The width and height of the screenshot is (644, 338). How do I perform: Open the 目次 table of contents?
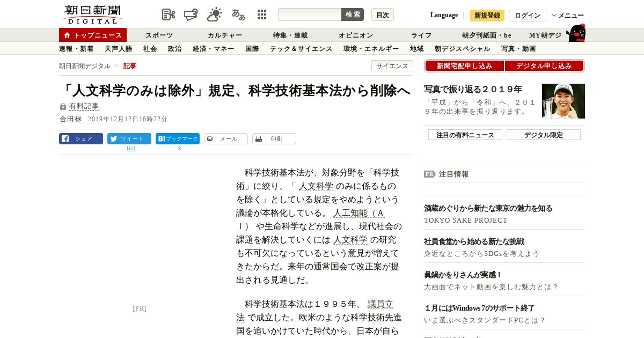point(383,14)
